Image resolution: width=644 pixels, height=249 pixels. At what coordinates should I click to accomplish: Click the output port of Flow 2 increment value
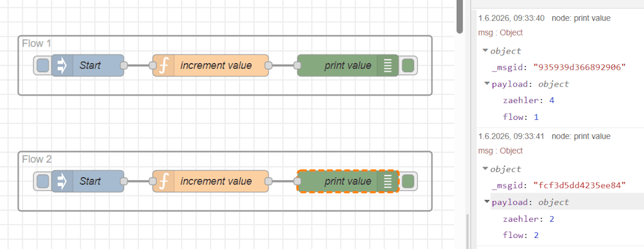pyautogui.click(x=269, y=181)
